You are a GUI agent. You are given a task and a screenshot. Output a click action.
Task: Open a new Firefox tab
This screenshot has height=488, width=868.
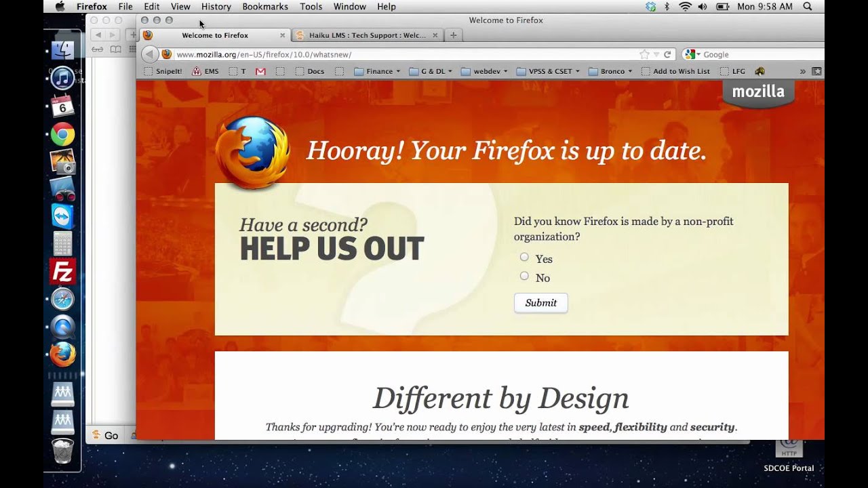tap(454, 35)
